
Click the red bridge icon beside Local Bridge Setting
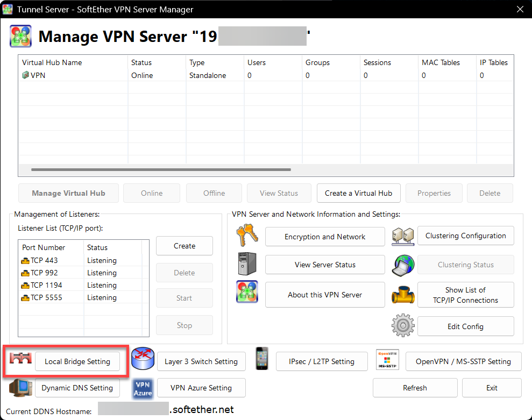(x=20, y=358)
